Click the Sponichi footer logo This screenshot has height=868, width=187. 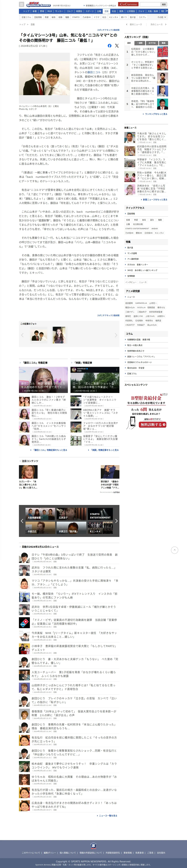[93, 846]
